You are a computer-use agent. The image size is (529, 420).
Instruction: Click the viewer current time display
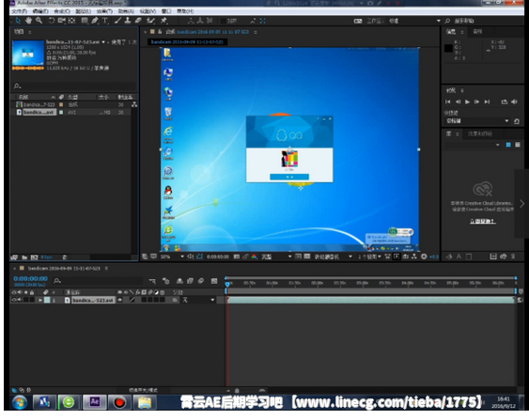point(218,257)
